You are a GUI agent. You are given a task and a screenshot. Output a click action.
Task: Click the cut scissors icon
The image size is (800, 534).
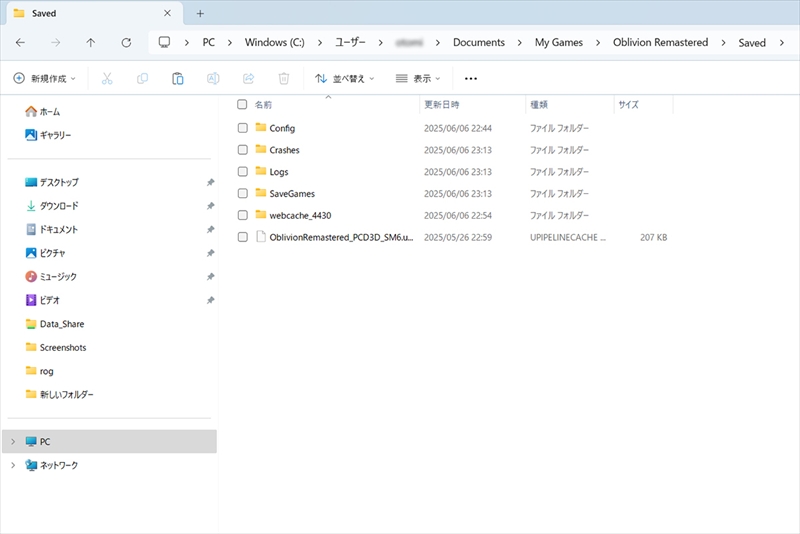[x=107, y=79]
